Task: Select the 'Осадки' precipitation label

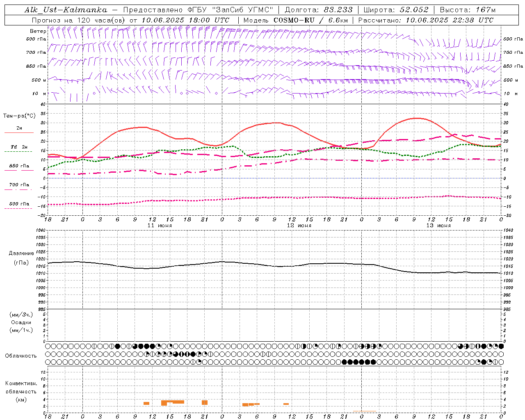Action: click(21, 322)
